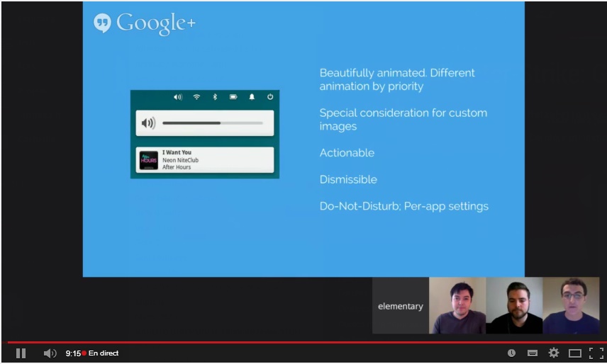This screenshot has height=364, width=607.
Task: Click the sound indicator in slide panel
Action: click(x=178, y=97)
